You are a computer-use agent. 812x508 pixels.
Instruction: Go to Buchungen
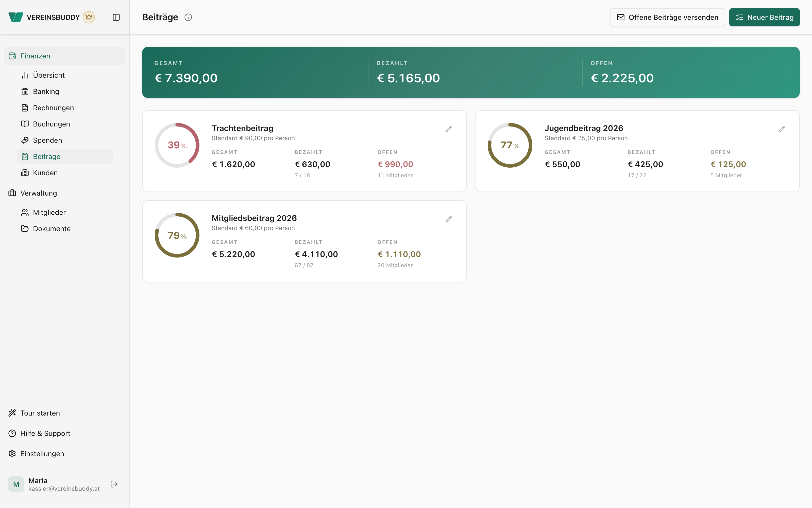[65, 124]
